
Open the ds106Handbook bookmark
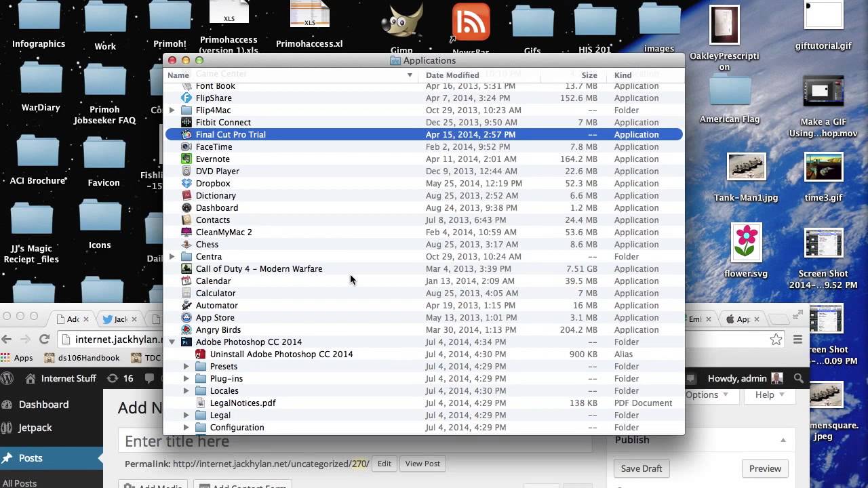pos(81,358)
